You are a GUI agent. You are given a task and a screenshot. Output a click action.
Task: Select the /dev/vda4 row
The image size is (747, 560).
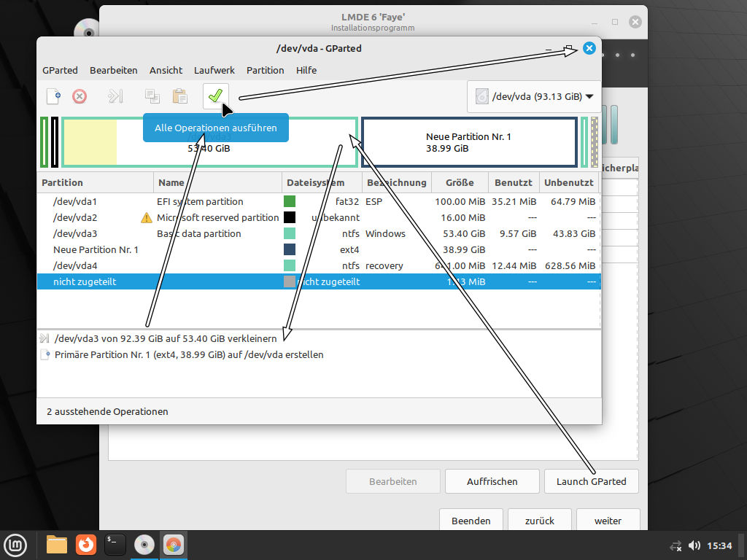[319, 265]
